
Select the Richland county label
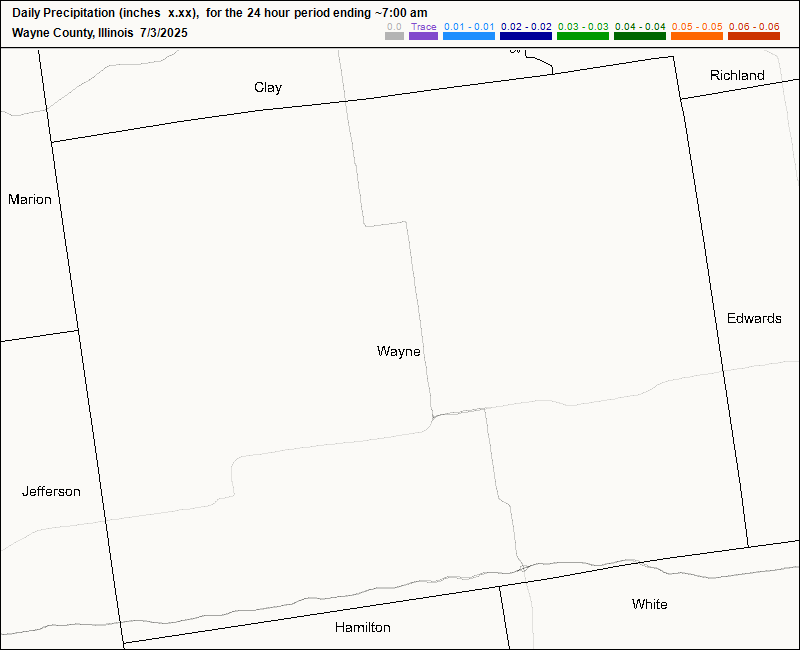737,76
